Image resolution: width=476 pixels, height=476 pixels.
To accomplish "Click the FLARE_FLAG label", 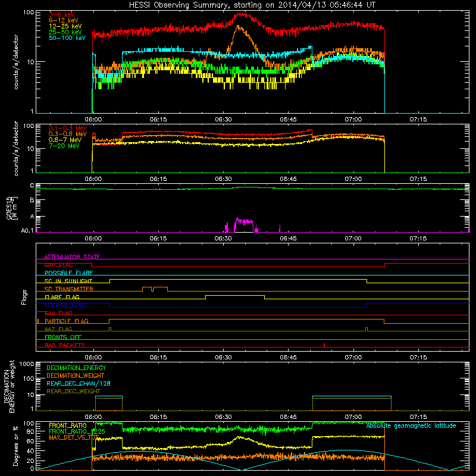I will click(62, 297).
